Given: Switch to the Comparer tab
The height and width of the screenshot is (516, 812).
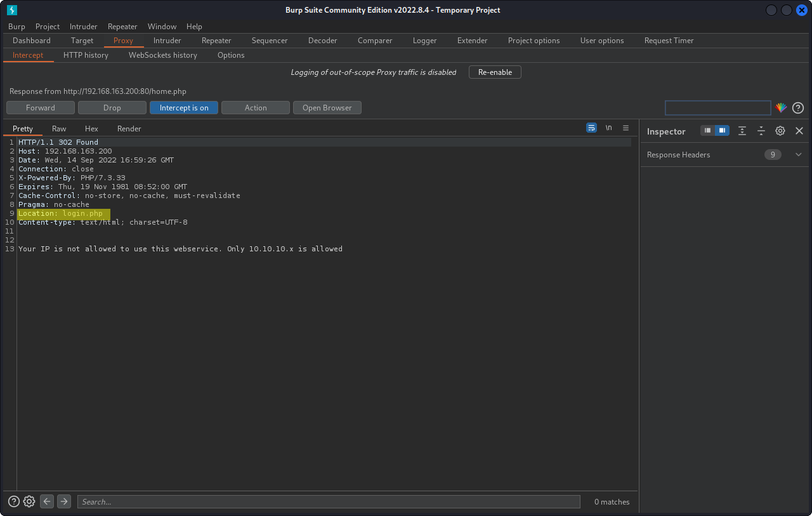Looking at the screenshot, I should coord(375,41).
